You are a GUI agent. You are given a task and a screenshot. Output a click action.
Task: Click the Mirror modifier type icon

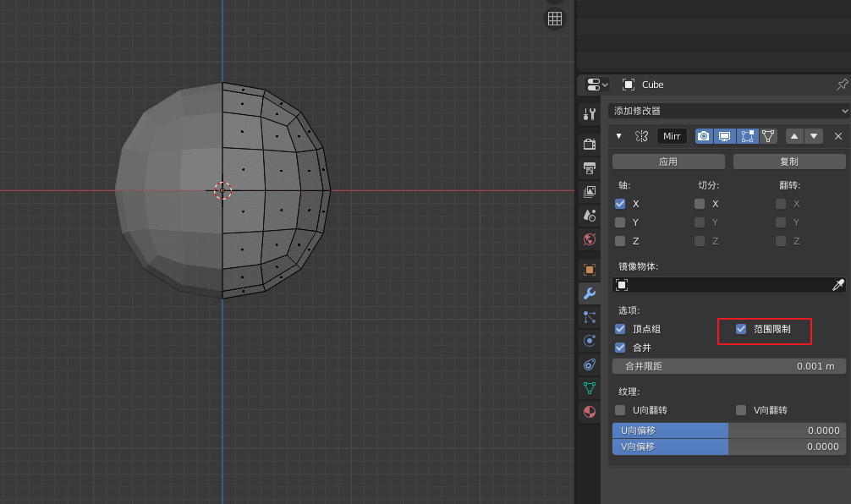coord(641,136)
